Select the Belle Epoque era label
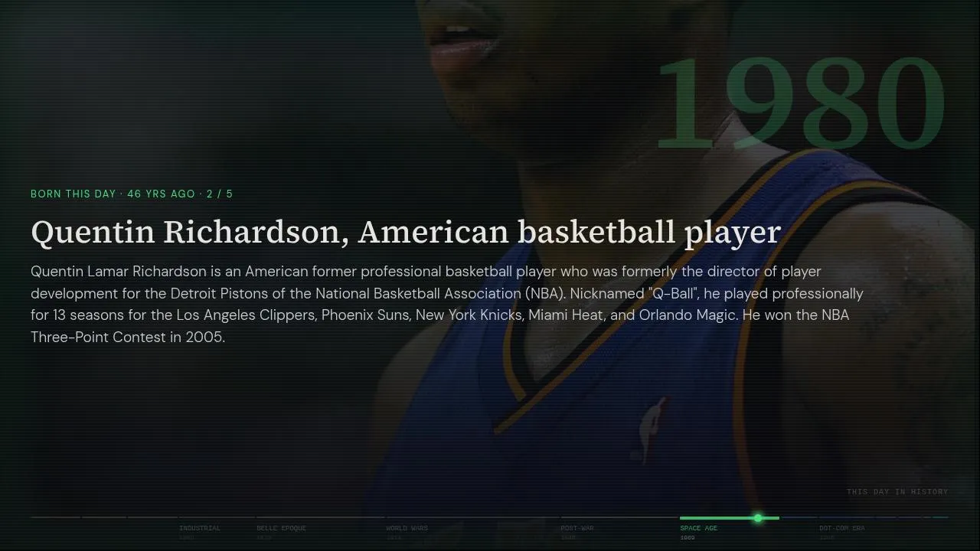 pyautogui.click(x=281, y=528)
